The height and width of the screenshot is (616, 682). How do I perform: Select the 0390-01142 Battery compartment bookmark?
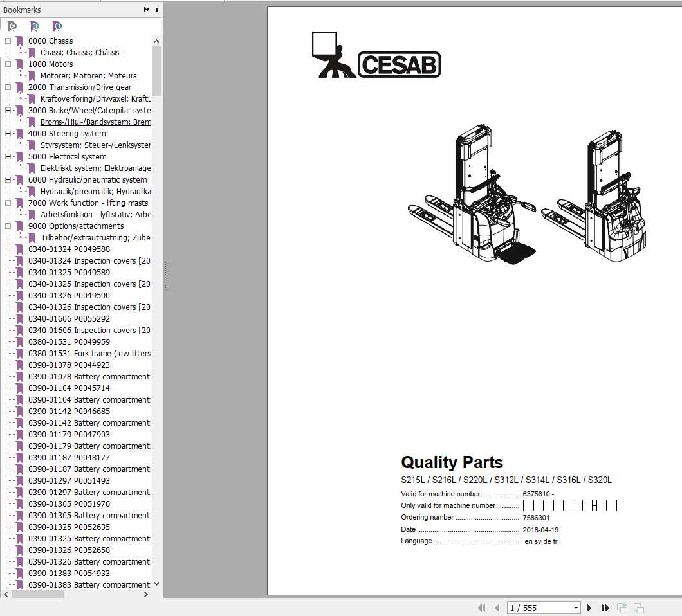tap(89, 422)
